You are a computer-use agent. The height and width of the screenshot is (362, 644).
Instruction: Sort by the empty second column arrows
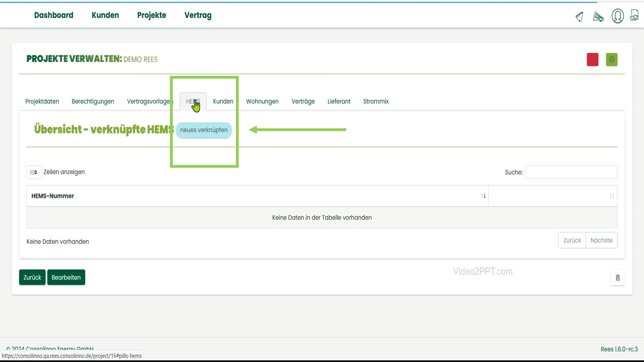click(611, 196)
